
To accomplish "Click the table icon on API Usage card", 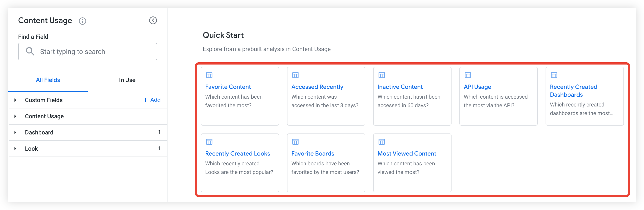I will point(468,75).
